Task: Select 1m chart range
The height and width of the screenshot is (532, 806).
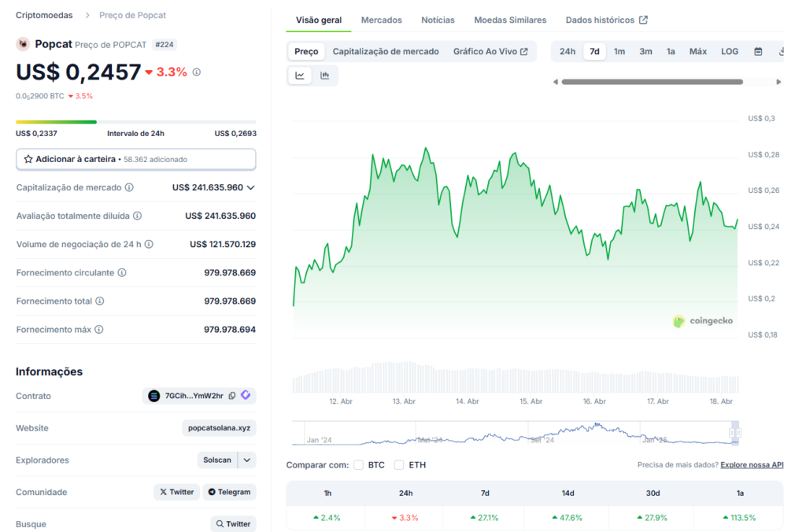Action: (619, 51)
